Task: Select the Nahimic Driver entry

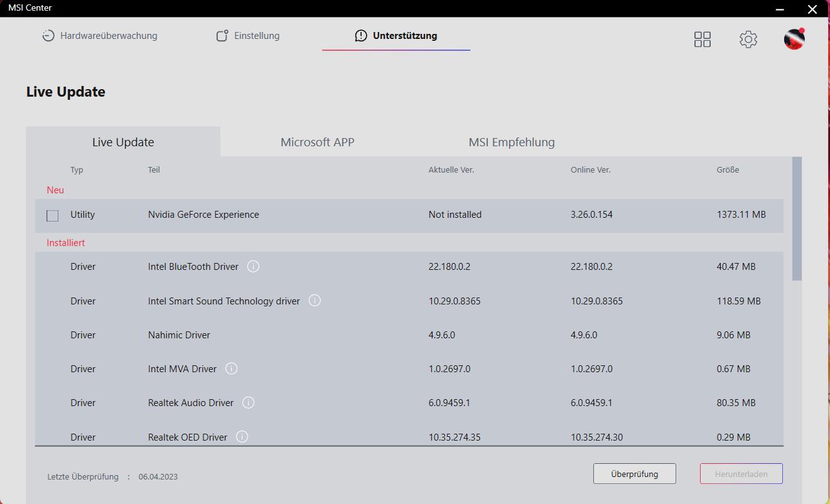Action: pyautogui.click(x=179, y=335)
